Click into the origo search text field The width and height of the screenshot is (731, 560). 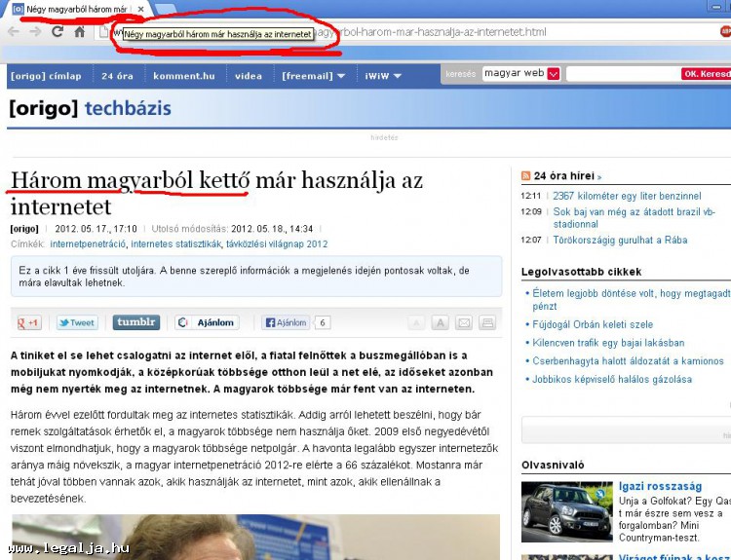coord(622,74)
